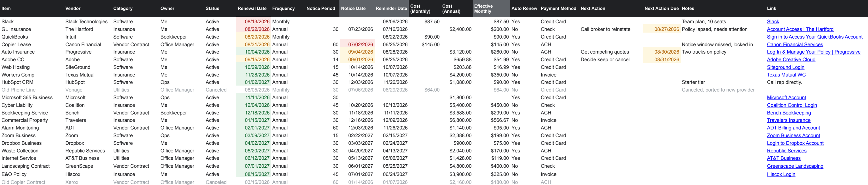This screenshot has height=185, width=868.
Task: Select the Cost (Monthly) column header
Action: [420, 8]
